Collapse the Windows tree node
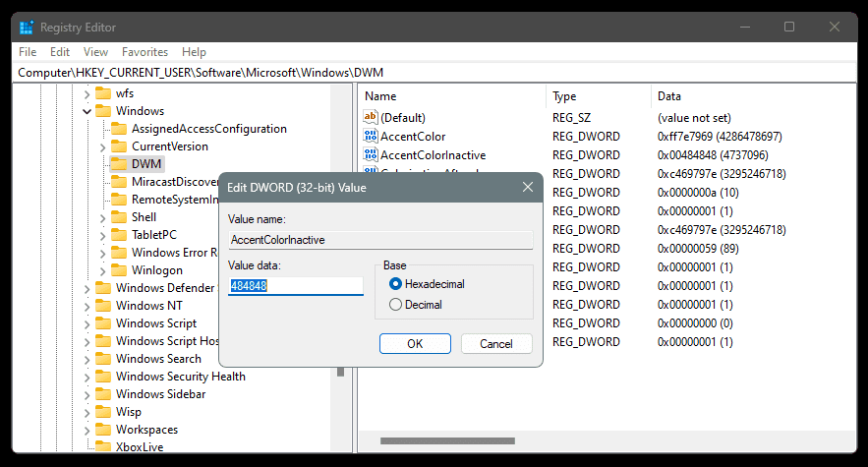The height and width of the screenshot is (467, 868). (x=87, y=111)
